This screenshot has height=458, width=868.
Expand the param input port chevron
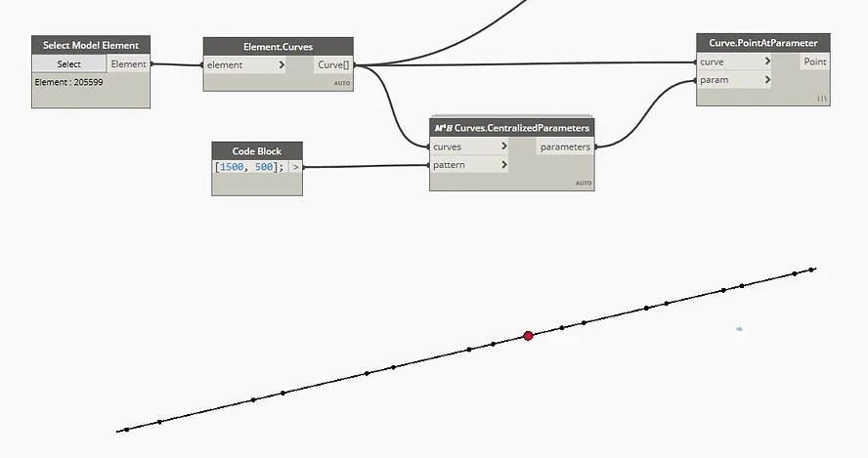pyautogui.click(x=767, y=80)
